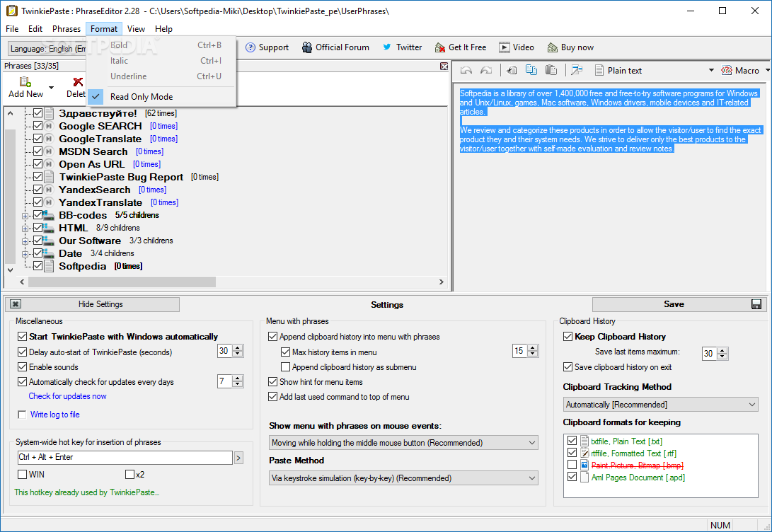
Task: Toggle Read Only Mode in Format menu
Action: pyautogui.click(x=162, y=97)
